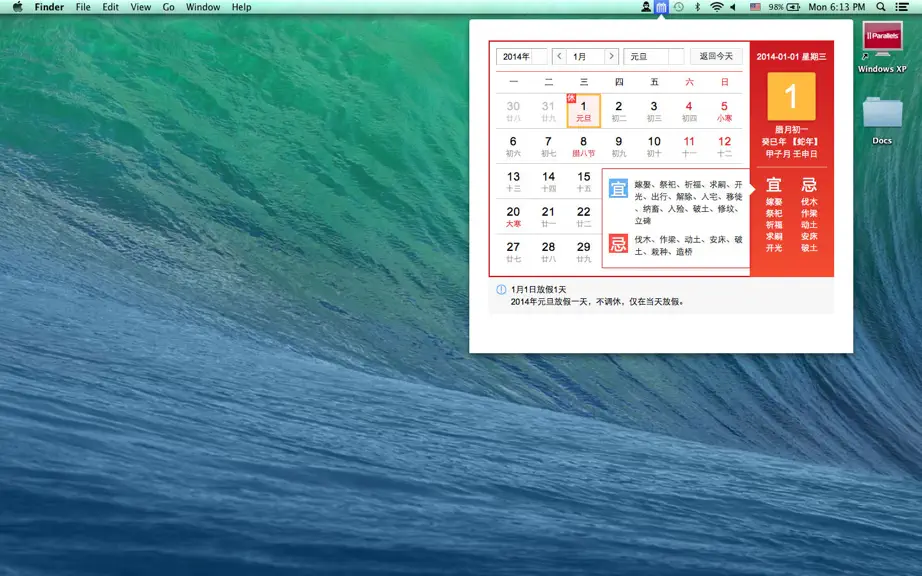Viewport: 922px width, 576px height.
Task: Expand the 1月 month dropdown
Action: tap(585, 56)
